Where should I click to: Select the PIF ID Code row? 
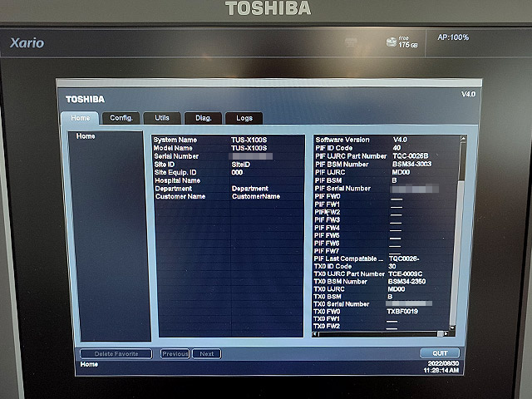(x=387, y=148)
